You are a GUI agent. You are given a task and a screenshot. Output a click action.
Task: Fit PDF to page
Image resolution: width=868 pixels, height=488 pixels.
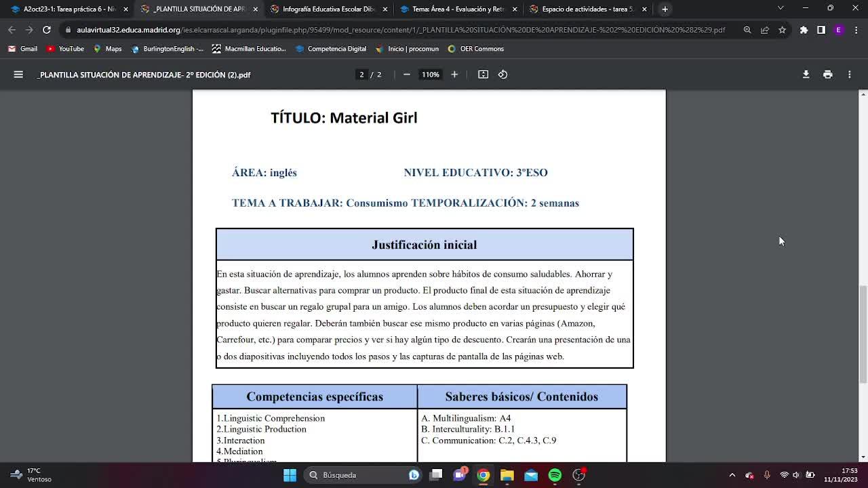coord(483,75)
